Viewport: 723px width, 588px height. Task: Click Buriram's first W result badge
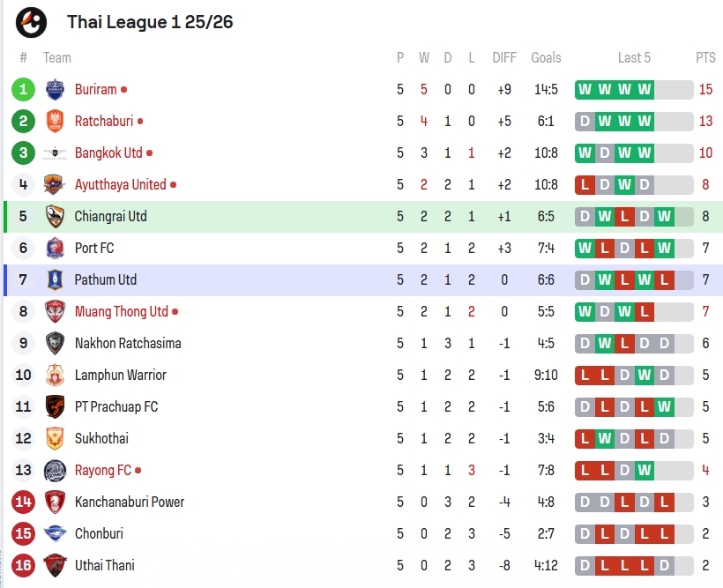click(585, 89)
